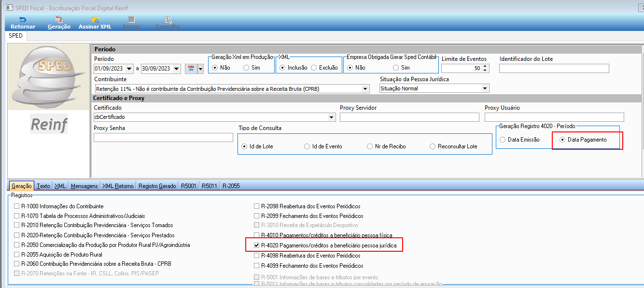The height and width of the screenshot is (288, 644).
Task: Check R-4098 Reabertura dos Eventos Periódicos
Action: [257, 256]
